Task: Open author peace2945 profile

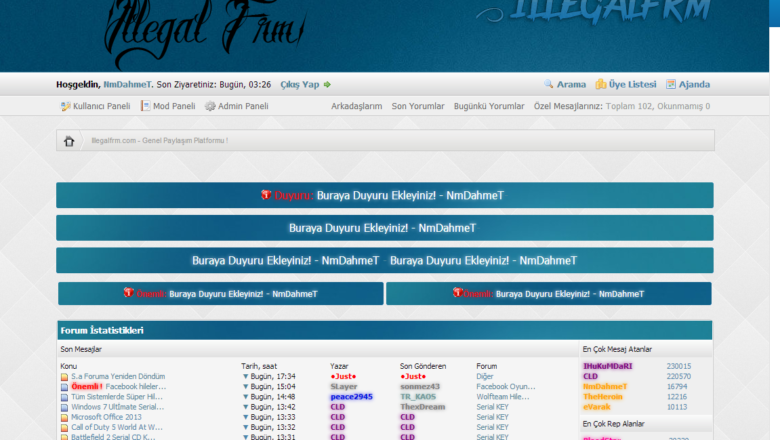Action: coord(351,397)
